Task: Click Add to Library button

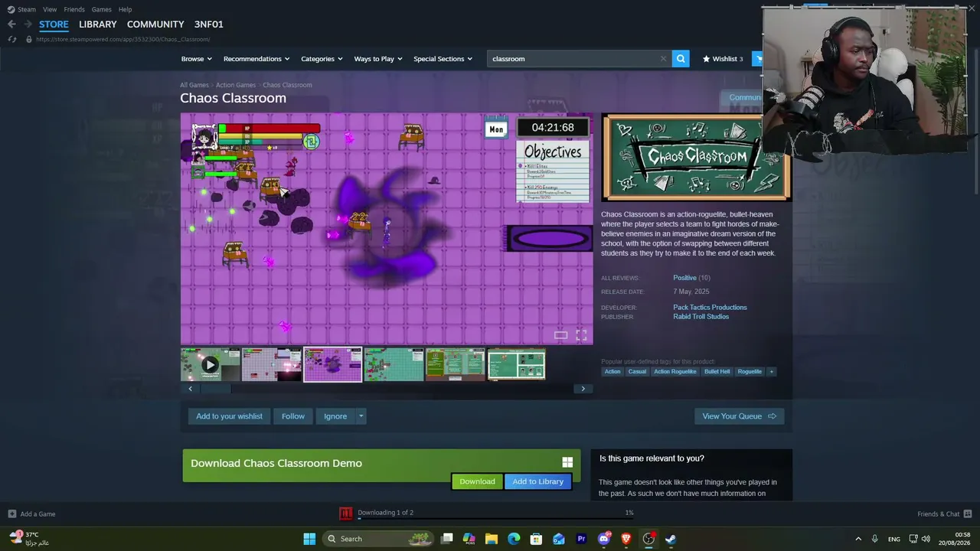Action: click(537, 481)
